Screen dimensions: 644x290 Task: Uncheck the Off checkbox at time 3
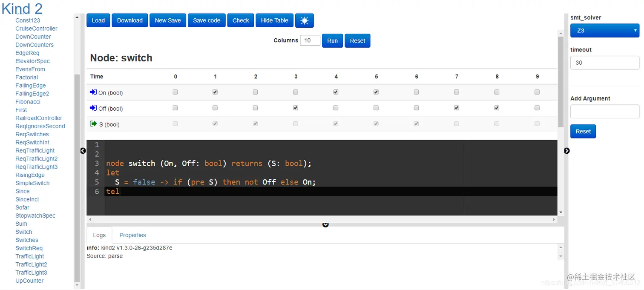pos(296,108)
